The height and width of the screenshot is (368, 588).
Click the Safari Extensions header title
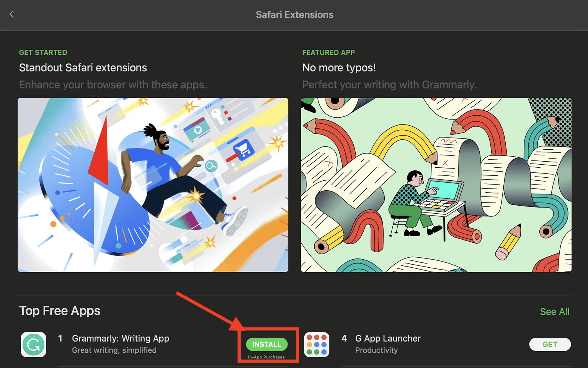tap(294, 15)
